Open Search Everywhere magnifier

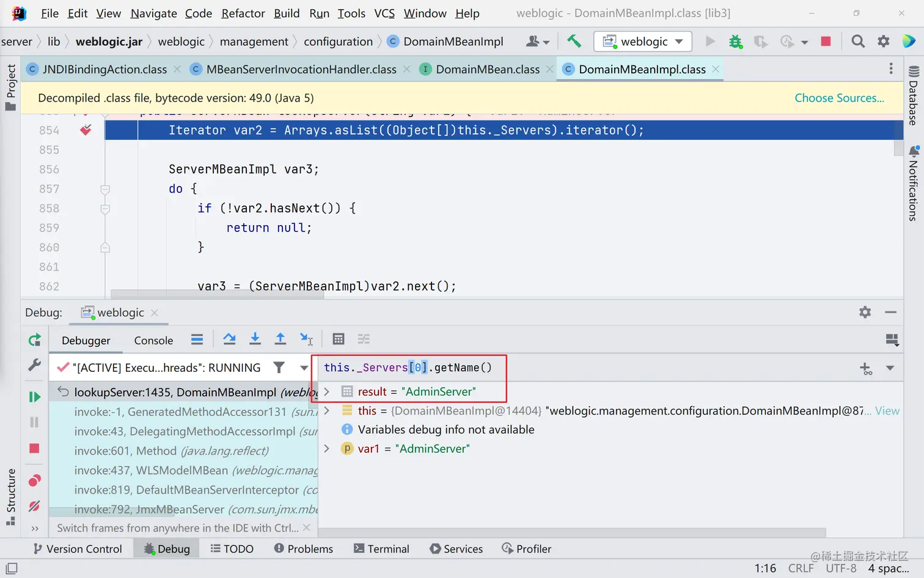click(x=858, y=41)
